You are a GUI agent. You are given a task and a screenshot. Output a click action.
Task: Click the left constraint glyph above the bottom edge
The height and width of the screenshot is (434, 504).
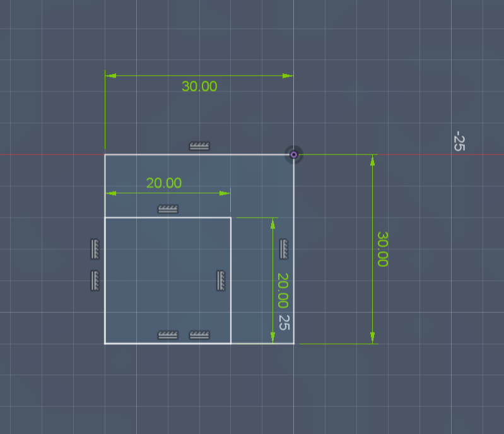tap(168, 335)
